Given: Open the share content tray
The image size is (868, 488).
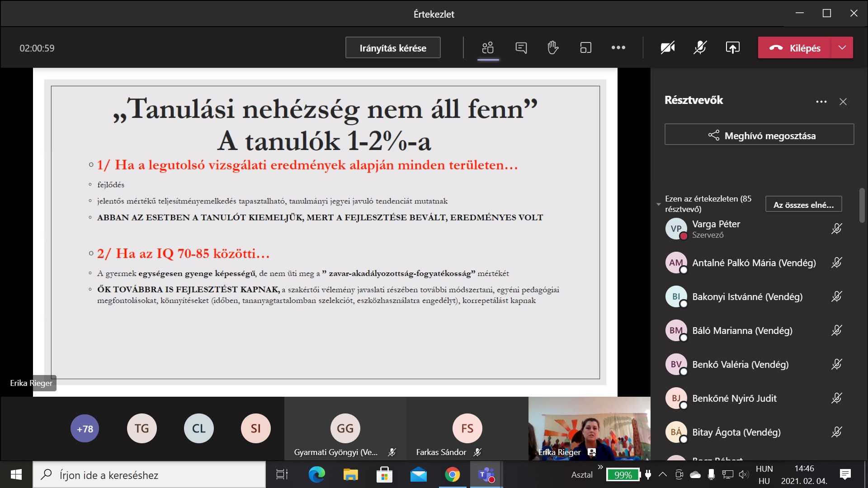Looking at the screenshot, I should 732,47.
